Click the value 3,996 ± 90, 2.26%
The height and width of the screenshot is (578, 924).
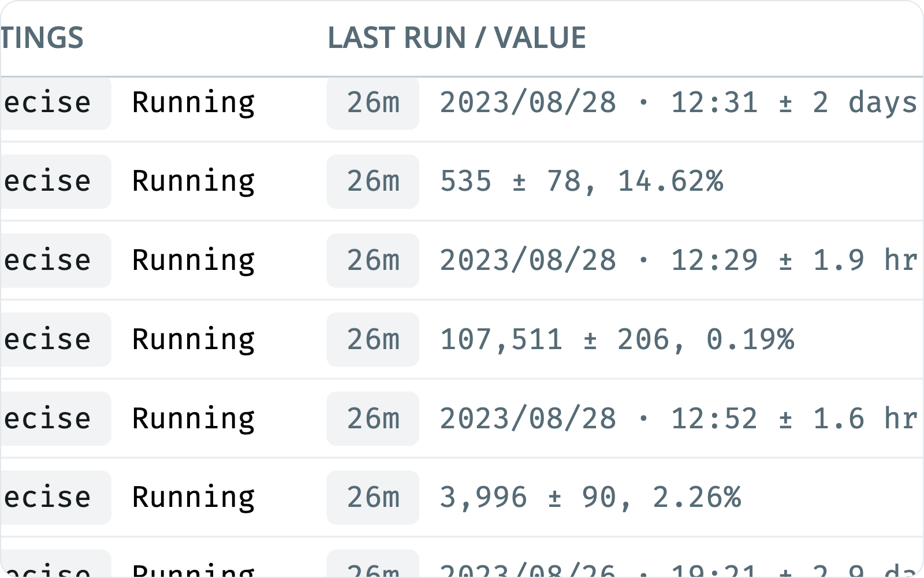590,497
